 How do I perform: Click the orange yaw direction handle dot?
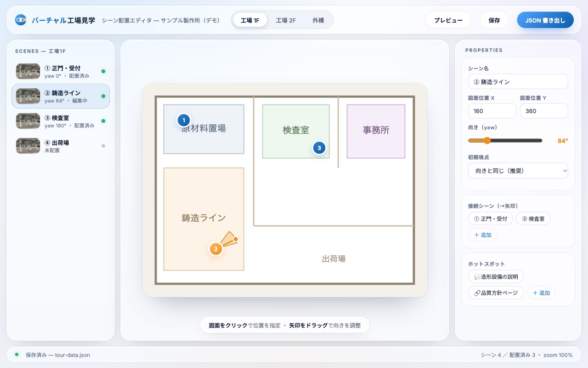(x=236, y=239)
